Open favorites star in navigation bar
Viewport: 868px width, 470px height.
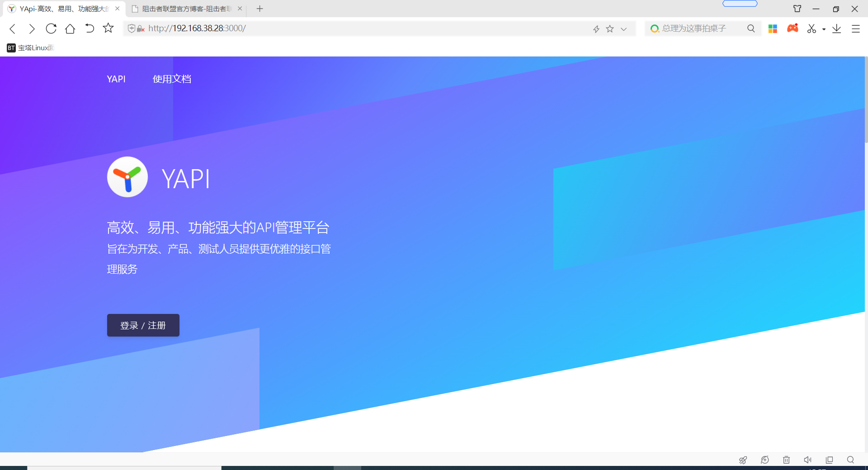(108, 28)
